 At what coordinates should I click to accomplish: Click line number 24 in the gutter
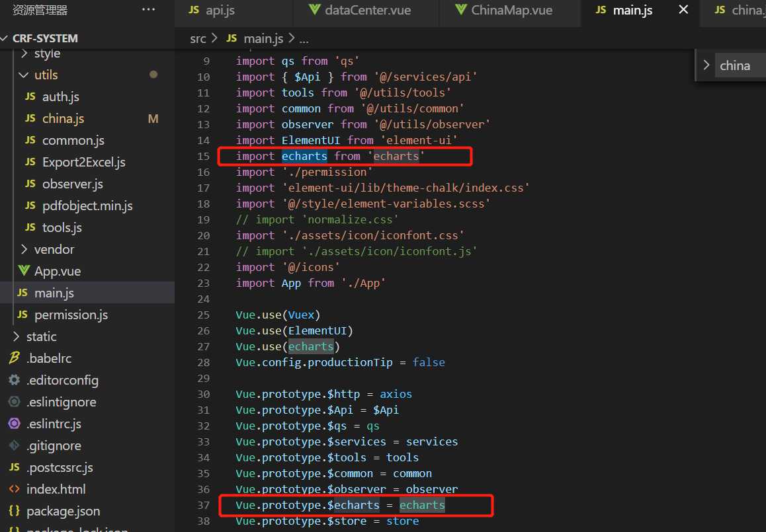204,299
